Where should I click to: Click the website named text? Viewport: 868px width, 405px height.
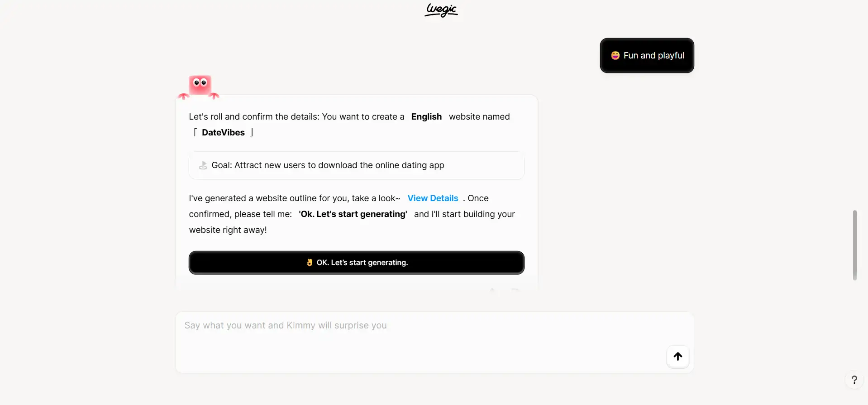coord(479,116)
